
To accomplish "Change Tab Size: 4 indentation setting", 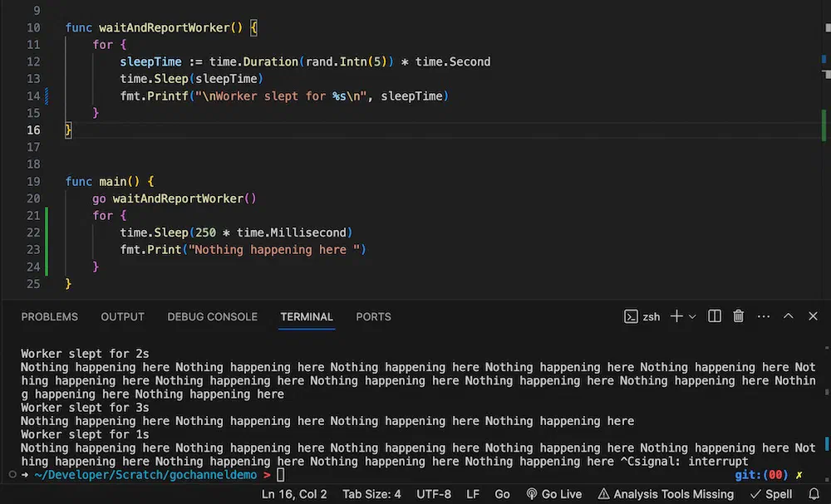I will 371,495.
